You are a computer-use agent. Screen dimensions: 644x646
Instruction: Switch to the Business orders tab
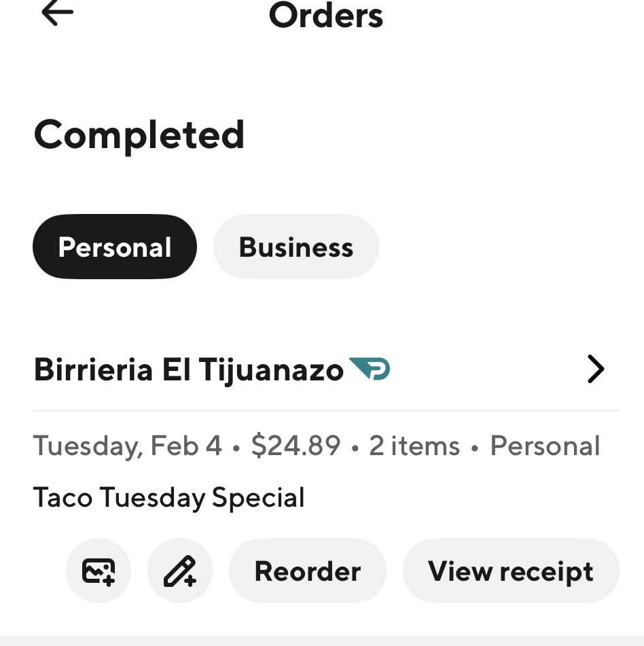click(296, 247)
